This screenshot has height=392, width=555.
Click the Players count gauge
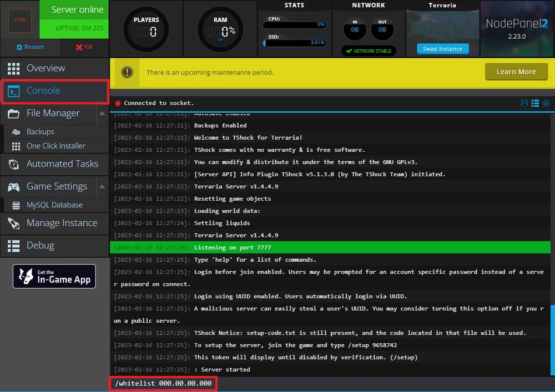pos(146,29)
